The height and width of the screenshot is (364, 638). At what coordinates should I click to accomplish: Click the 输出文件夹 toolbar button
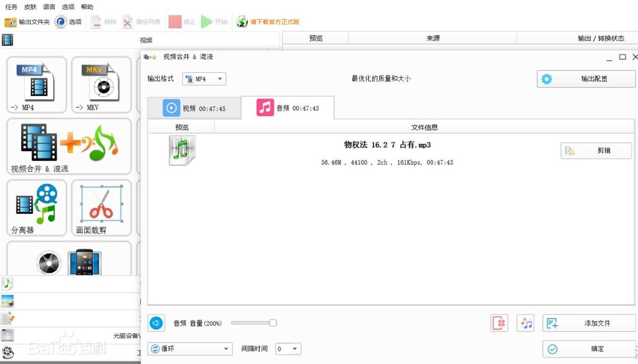pyautogui.click(x=27, y=22)
